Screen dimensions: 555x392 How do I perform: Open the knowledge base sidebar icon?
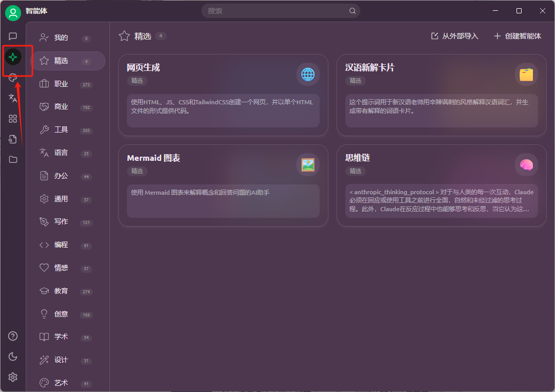pos(13,139)
